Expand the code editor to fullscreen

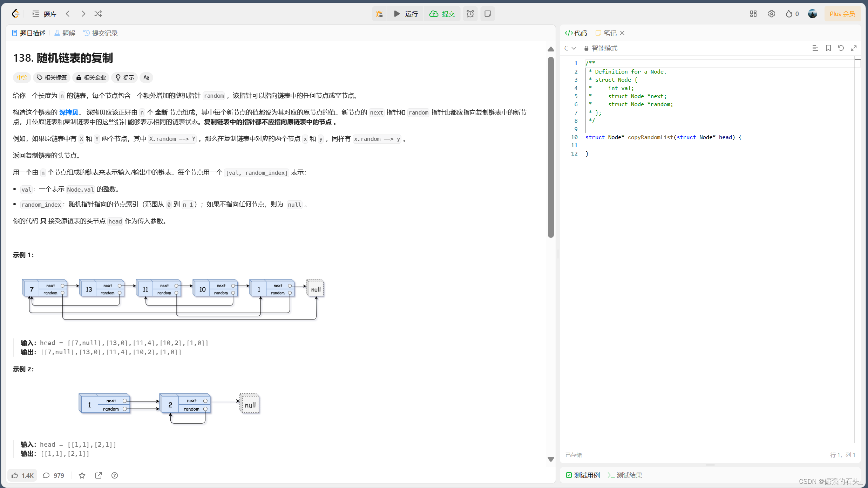click(854, 48)
